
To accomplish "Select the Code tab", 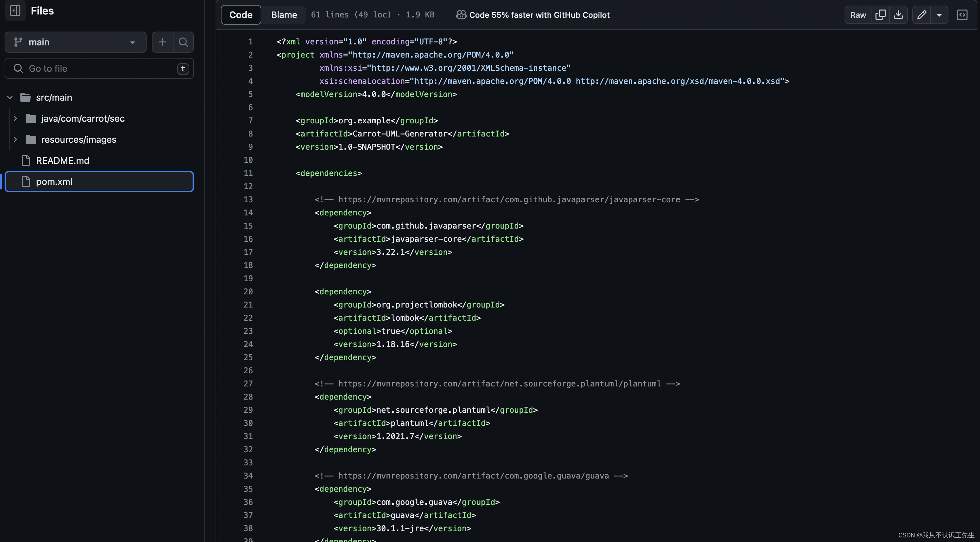I will point(241,15).
